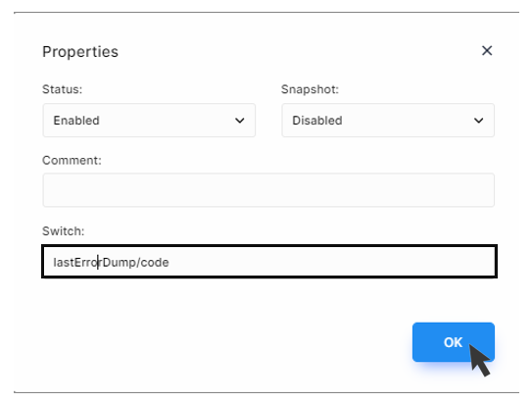
Task: Place the cursor on 'last' in the Switch value
Action: point(64,262)
